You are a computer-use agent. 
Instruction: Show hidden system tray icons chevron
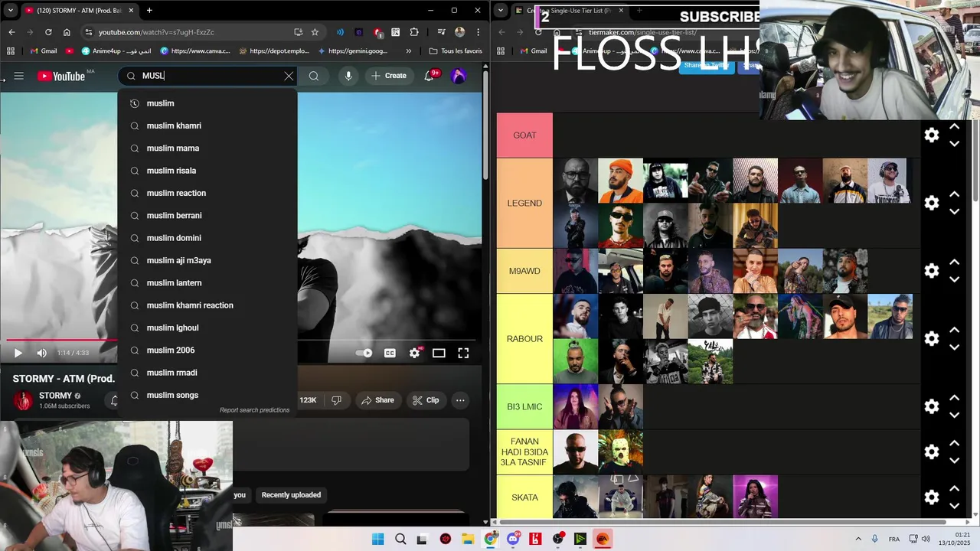(x=857, y=539)
